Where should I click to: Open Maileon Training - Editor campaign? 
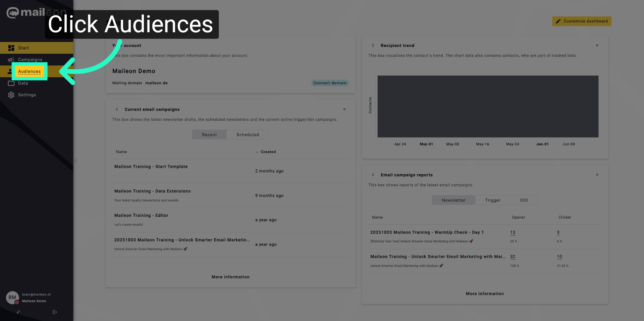click(141, 216)
